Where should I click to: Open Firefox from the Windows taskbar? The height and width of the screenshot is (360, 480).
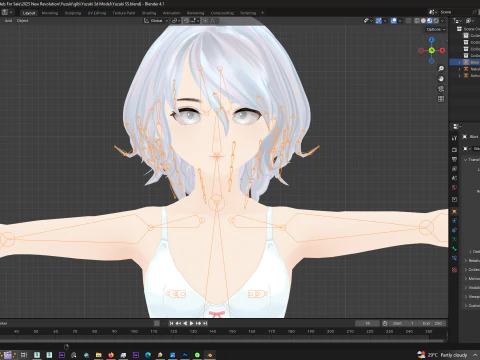click(x=111, y=355)
